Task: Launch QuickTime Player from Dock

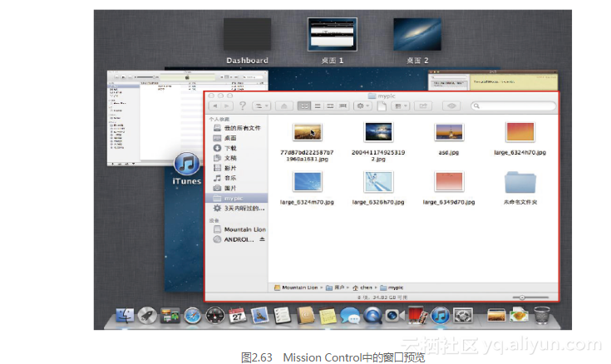Action: coord(373,315)
